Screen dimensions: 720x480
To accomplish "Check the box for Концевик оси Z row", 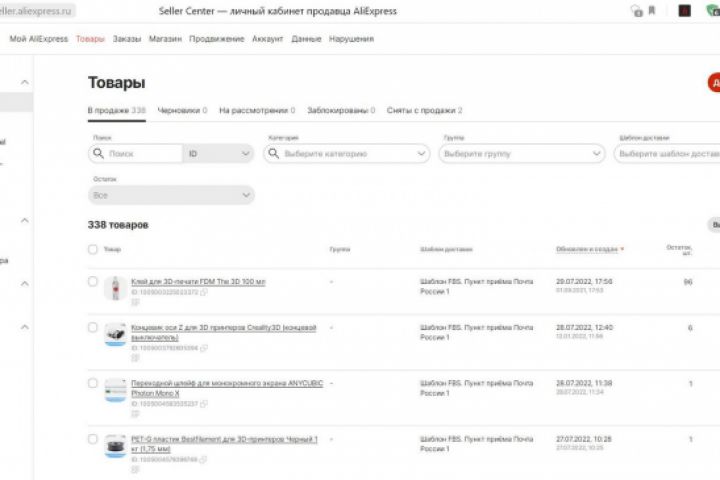I will click(93, 328).
